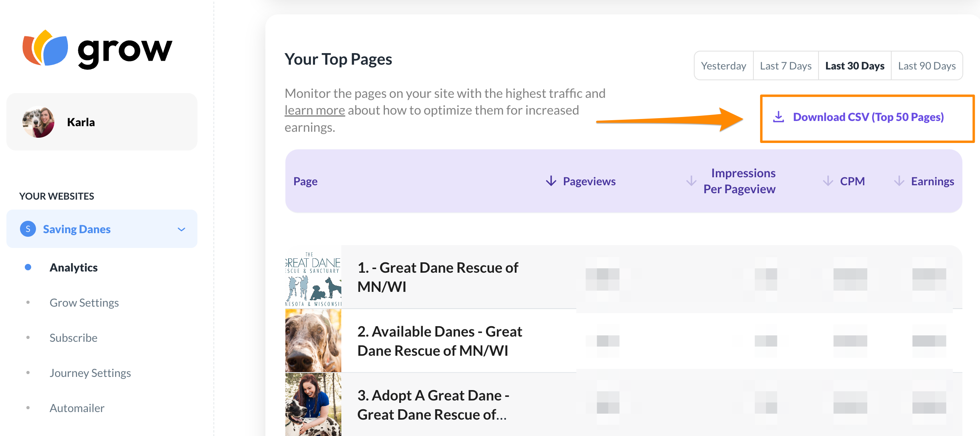Select the Last 30 Days range

(855, 66)
